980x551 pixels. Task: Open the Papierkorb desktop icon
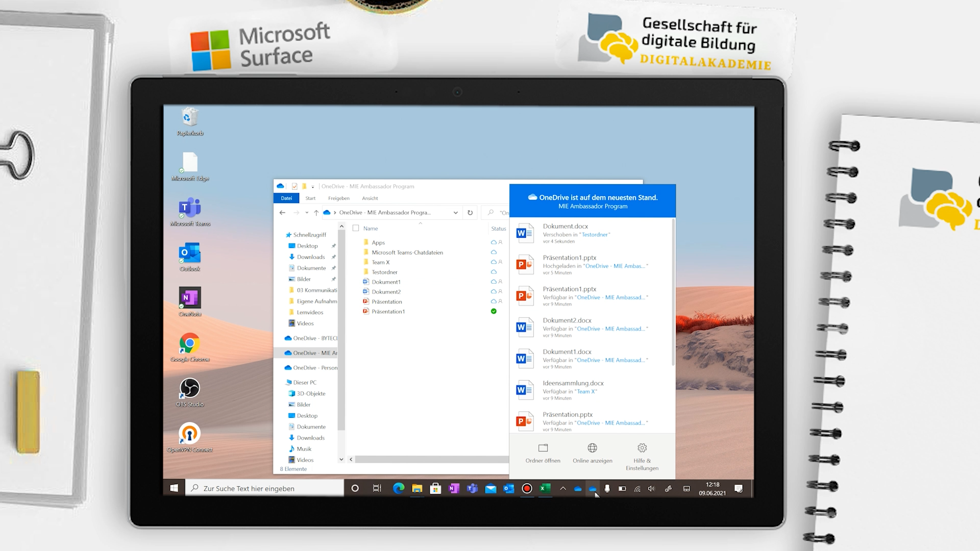click(190, 122)
